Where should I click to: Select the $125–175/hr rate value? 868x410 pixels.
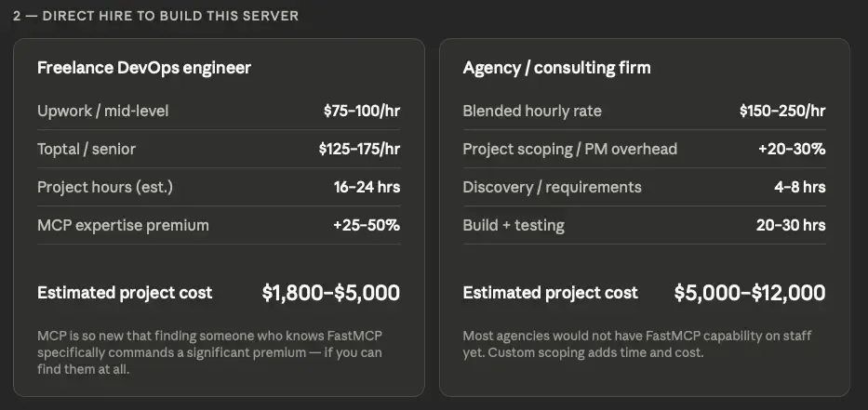359,149
